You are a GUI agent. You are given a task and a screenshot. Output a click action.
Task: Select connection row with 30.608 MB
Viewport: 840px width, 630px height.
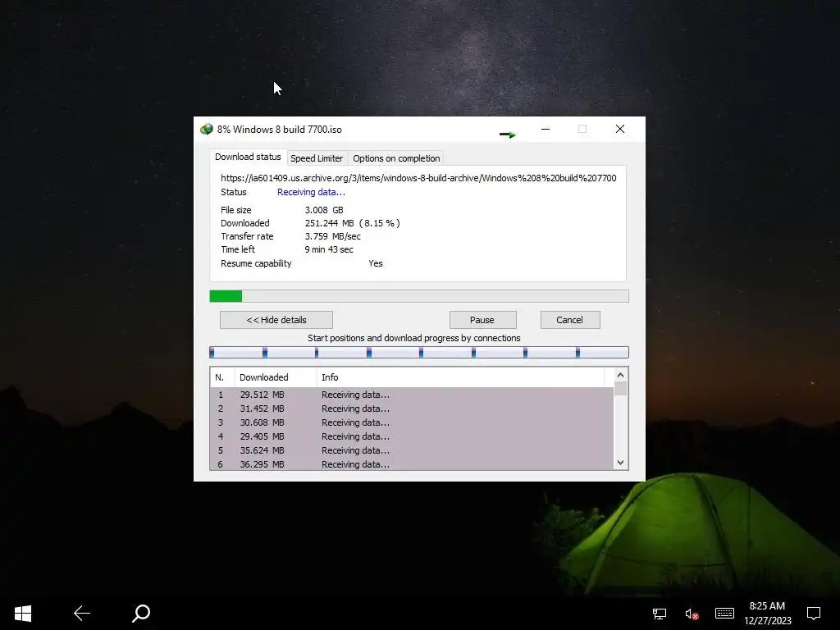click(x=412, y=422)
